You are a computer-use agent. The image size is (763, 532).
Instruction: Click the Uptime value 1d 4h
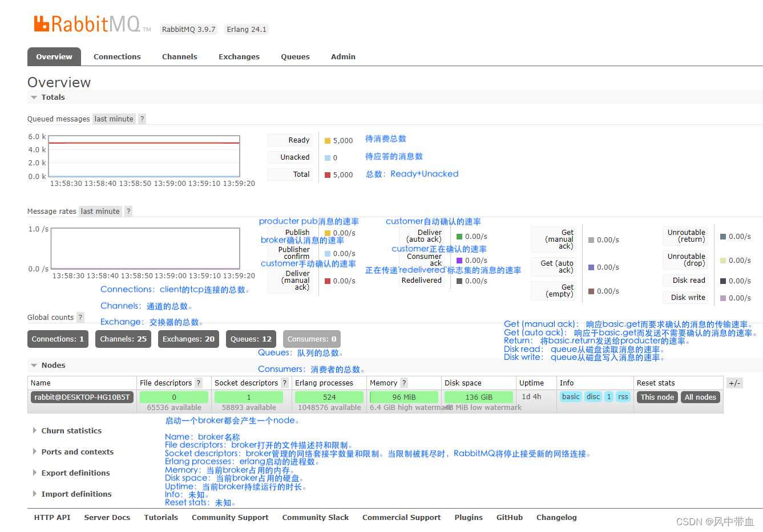click(531, 396)
